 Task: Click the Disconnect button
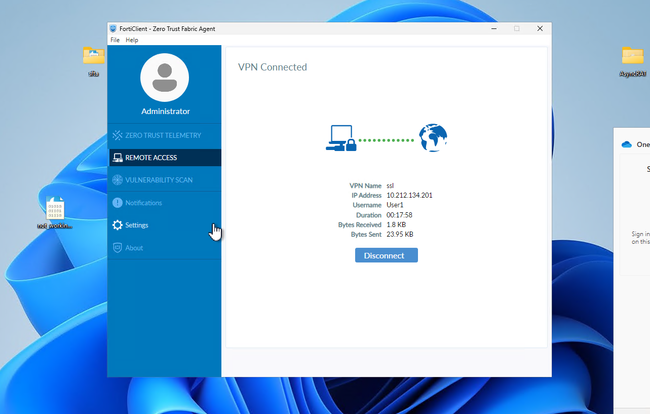click(386, 255)
